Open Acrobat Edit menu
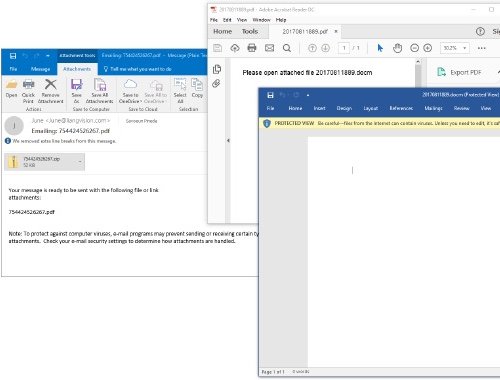The width and height of the screenshot is (500, 380). click(x=227, y=20)
